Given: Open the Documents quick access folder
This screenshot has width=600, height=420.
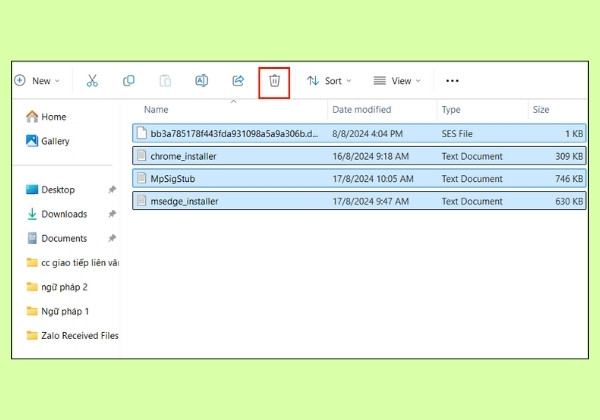Looking at the screenshot, I should coord(57,238).
